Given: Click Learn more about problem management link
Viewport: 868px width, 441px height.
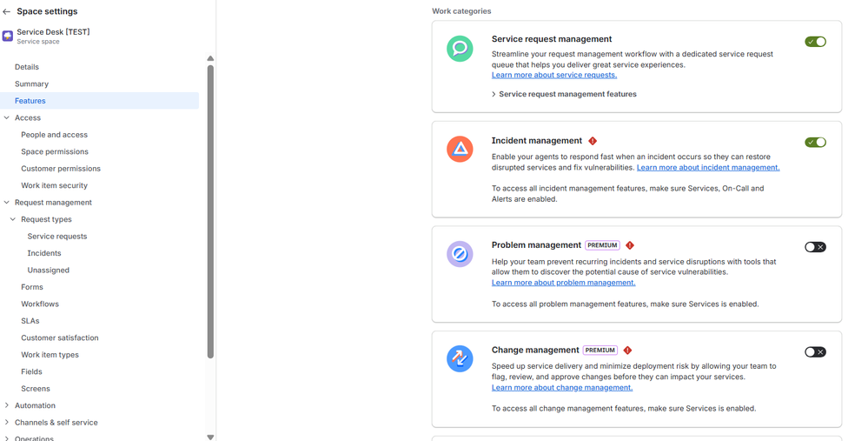Looking at the screenshot, I should (x=564, y=283).
